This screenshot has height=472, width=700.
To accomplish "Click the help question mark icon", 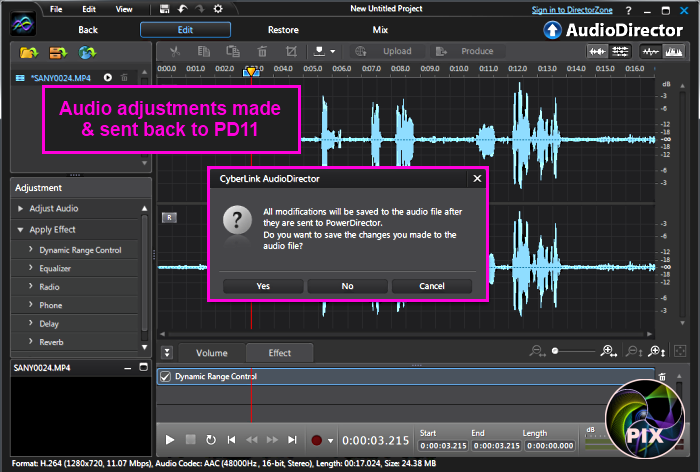I will 629,10.
